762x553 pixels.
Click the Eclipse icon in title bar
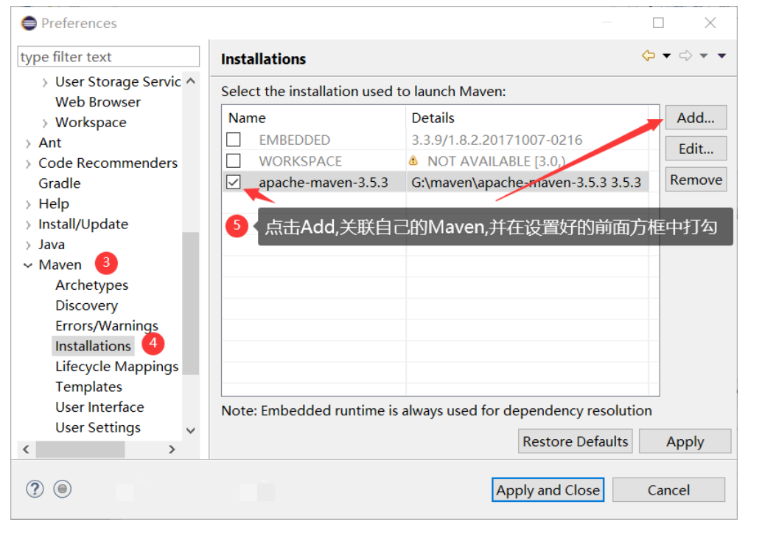coord(29,23)
